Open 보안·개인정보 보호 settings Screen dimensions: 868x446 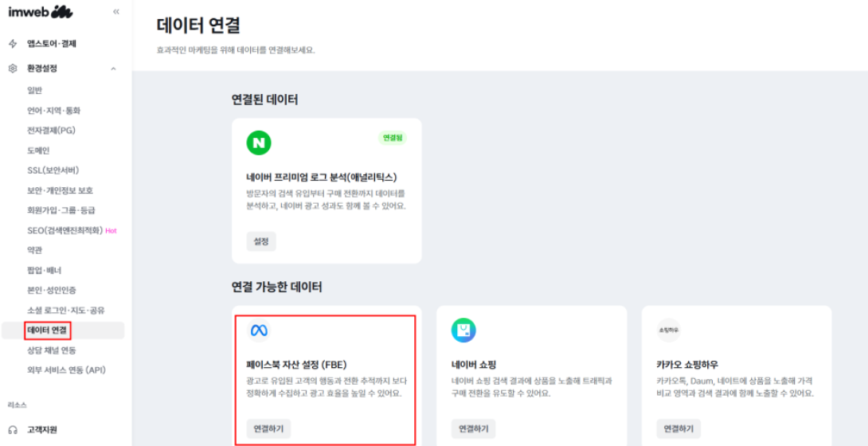pyautogui.click(x=60, y=190)
